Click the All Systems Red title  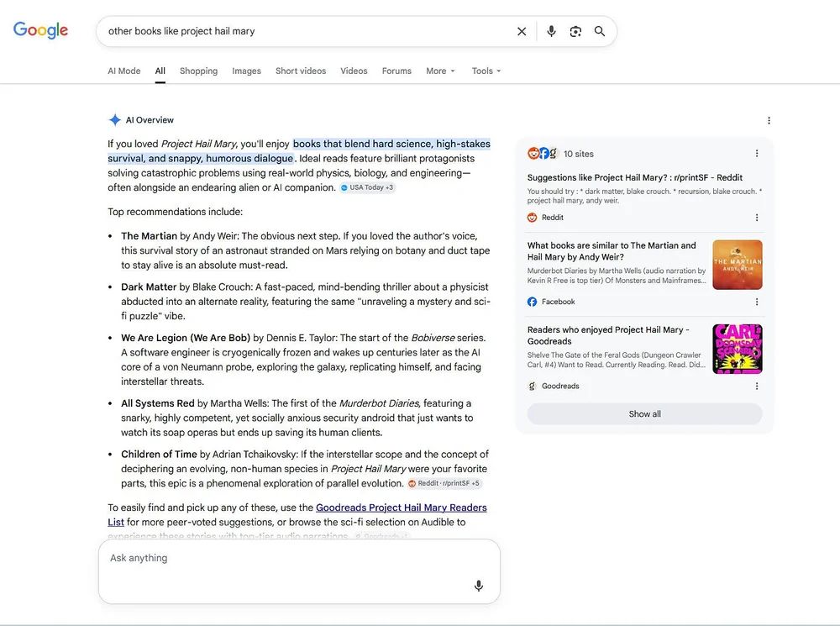tap(158, 403)
